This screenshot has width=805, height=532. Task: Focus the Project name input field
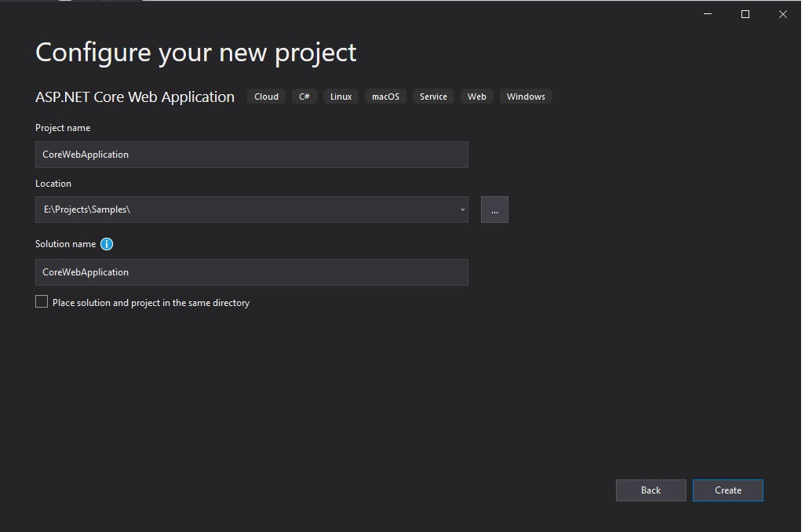point(253,155)
